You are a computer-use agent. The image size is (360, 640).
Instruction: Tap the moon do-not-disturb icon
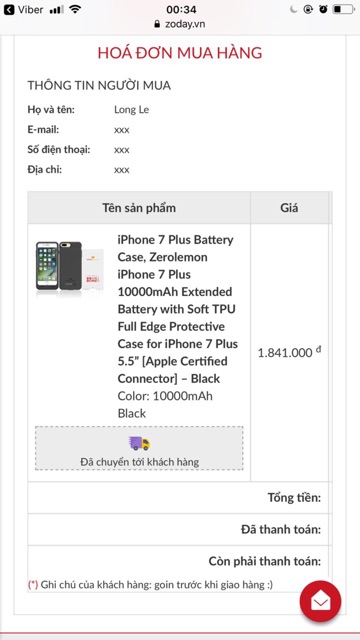pos(293,9)
